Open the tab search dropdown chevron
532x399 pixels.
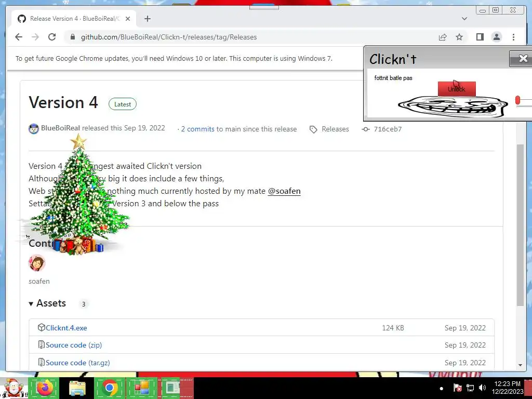point(464,19)
